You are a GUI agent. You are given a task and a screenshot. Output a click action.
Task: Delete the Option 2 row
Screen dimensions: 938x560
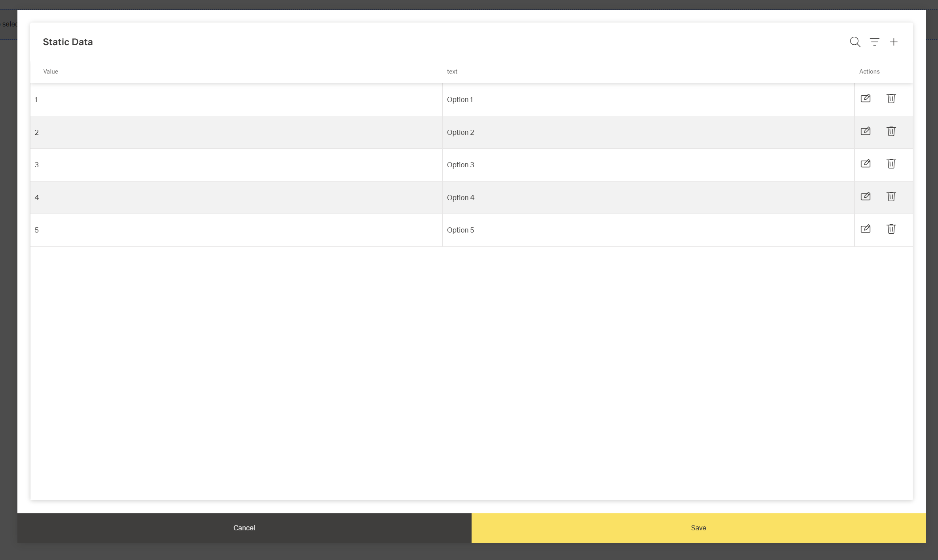891,131
